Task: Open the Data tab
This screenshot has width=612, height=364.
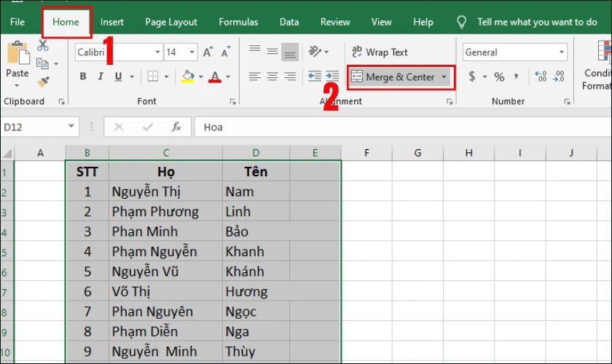Action: (x=289, y=22)
